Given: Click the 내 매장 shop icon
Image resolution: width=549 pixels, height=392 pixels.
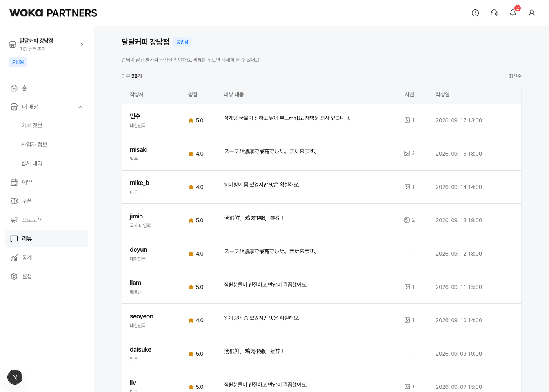Looking at the screenshot, I should (14, 107).
